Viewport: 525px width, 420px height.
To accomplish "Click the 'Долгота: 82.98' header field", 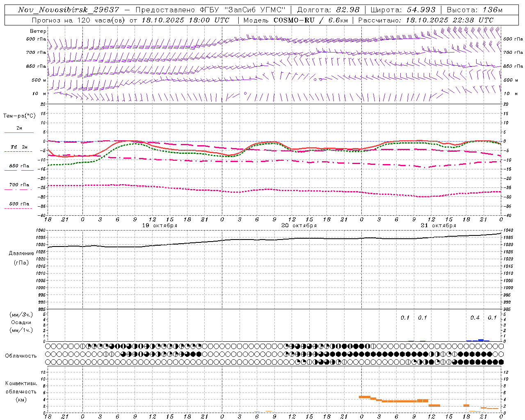I will coord(328,10).
